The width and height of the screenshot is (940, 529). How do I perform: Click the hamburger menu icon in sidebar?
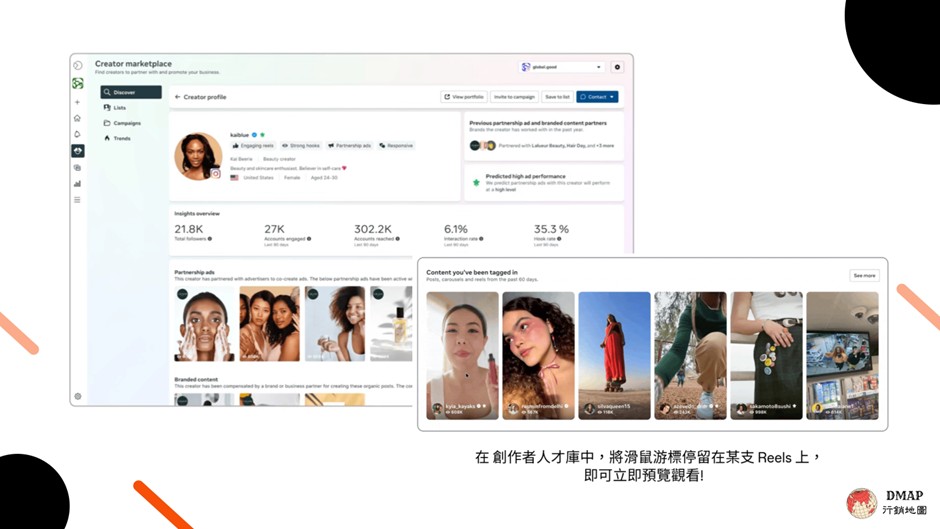pos(77,200)
